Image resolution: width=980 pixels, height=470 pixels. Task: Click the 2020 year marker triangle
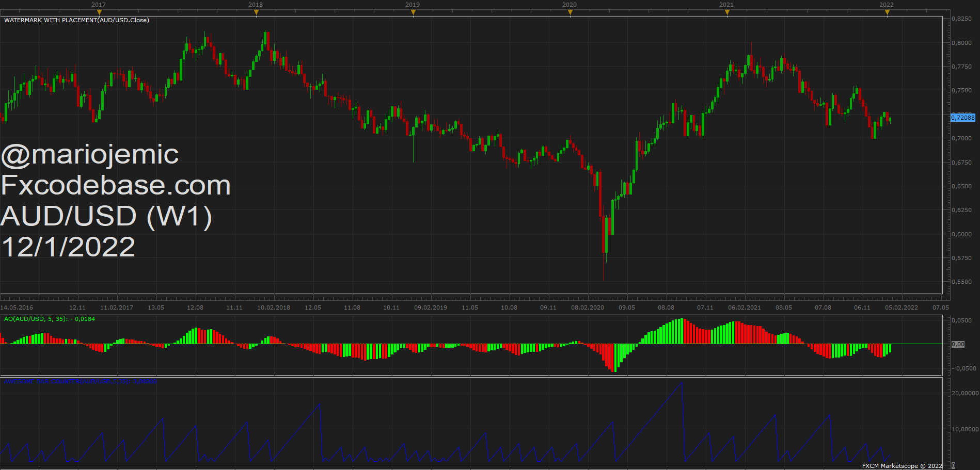(x=570, y=13)
